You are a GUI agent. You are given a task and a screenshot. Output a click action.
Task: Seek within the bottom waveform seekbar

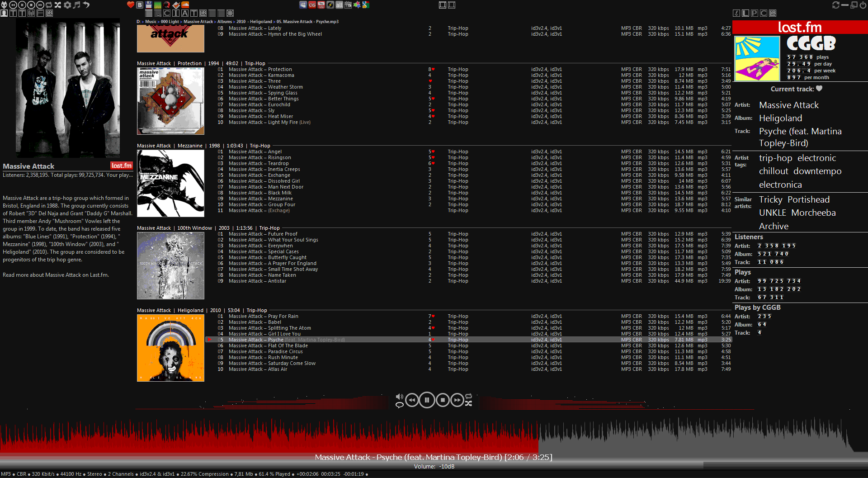(x=434, y=434)
